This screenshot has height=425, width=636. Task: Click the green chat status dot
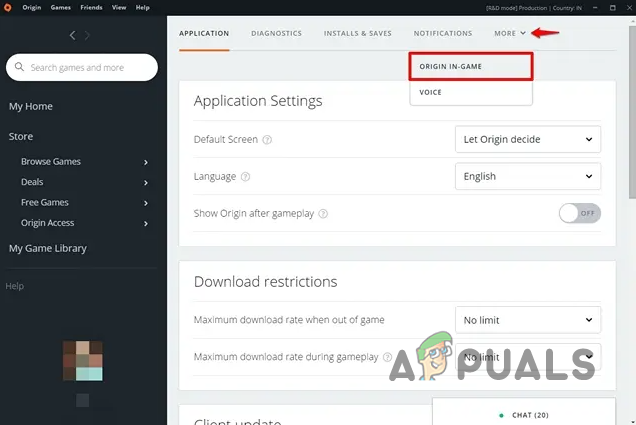point(501,415)
